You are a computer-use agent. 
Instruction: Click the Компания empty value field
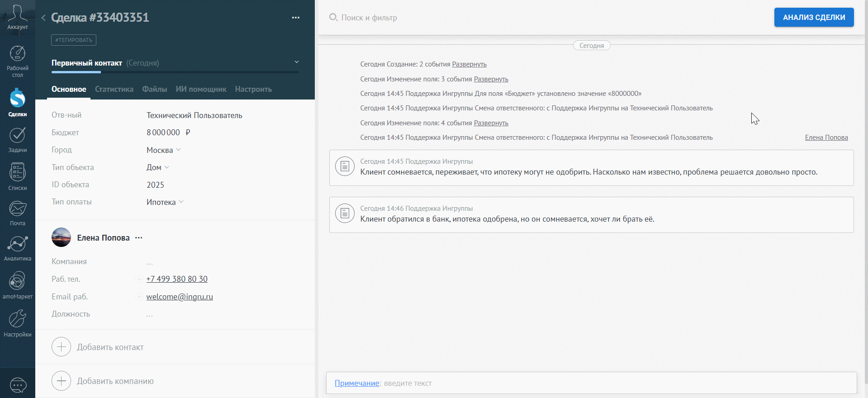click(x=150, y=262)
